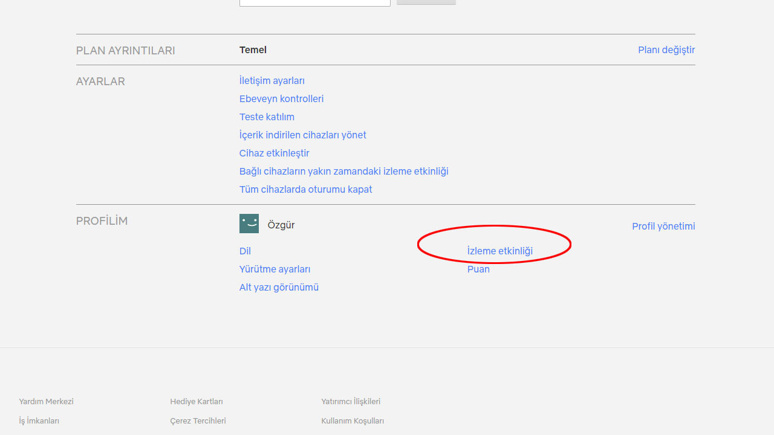Click the Hediye Kartları footer link
Viewport: 774px width, 435px height.
click(196, 402)
